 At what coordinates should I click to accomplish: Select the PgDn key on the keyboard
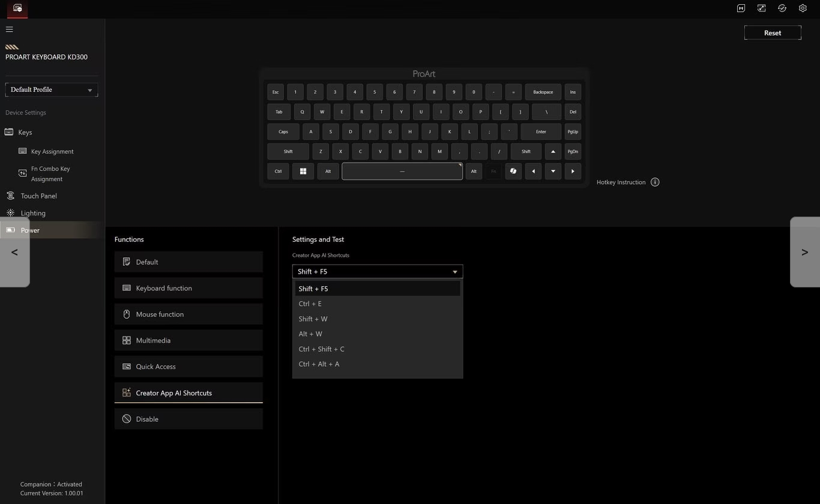tap(573, 152)
